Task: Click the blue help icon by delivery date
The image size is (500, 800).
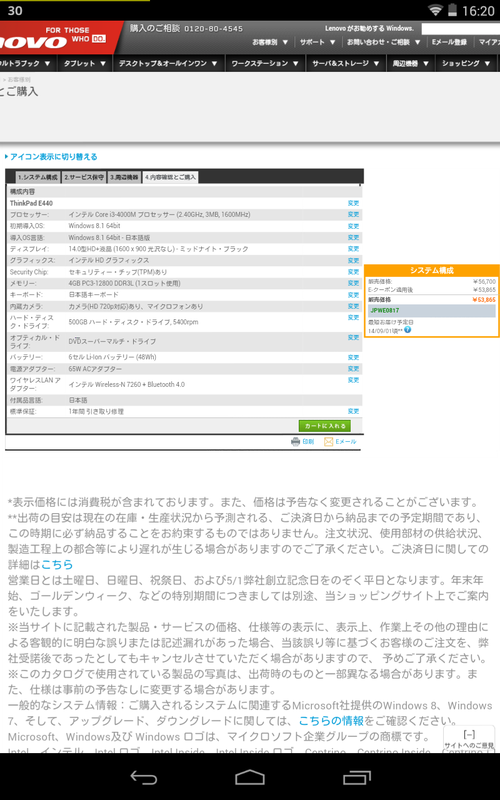Action: (407, 330)
